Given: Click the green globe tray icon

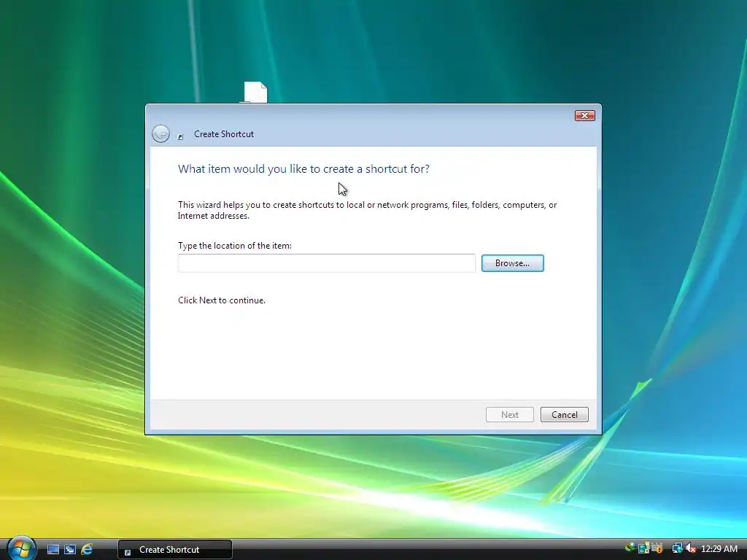Looking at the screenshot, I should (631, 548).
